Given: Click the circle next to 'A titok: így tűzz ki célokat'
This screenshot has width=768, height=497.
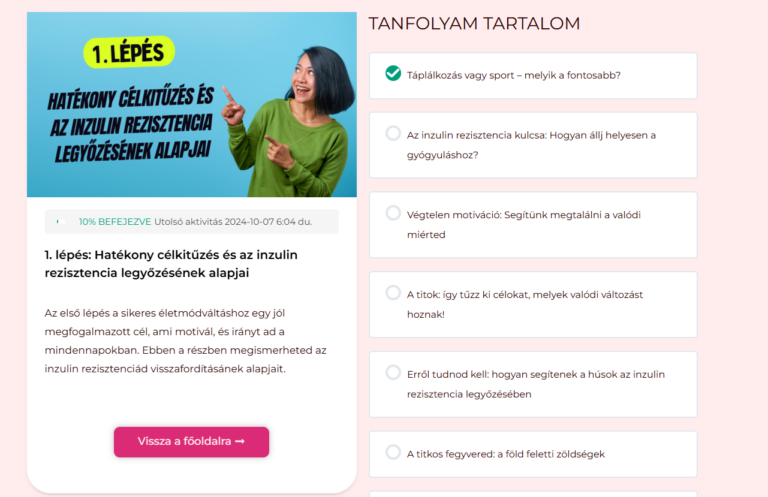Looking at the screenshot, I should (393, 293).
